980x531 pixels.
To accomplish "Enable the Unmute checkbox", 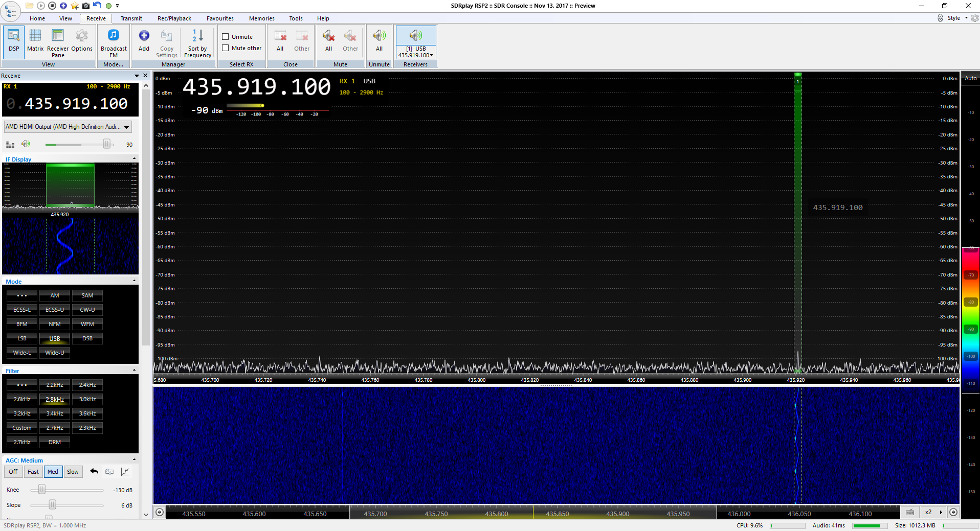I will click(x=226, y=37).
